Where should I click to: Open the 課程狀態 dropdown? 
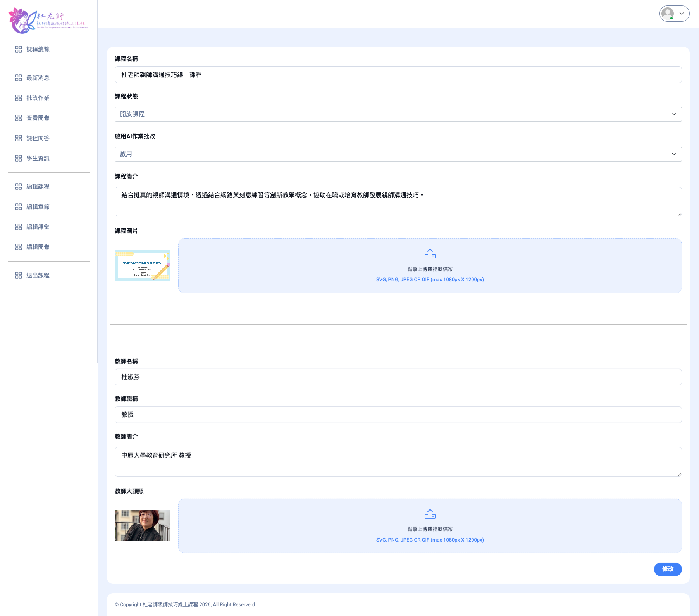398,114
